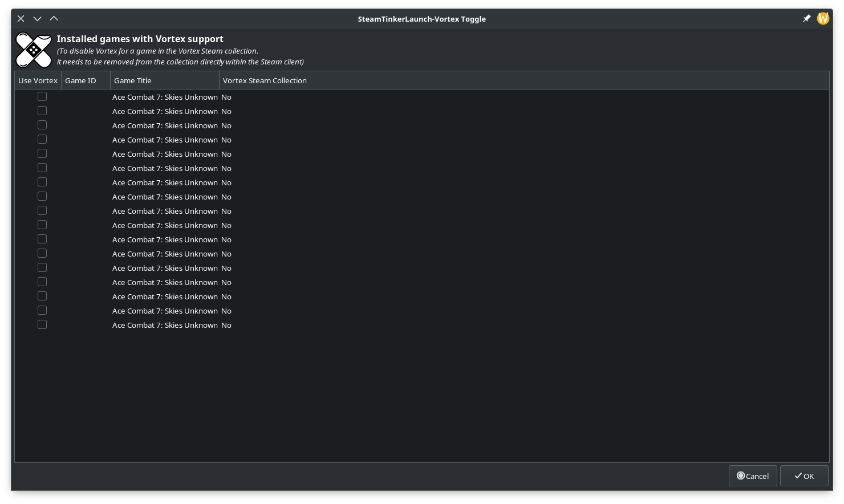Click the SteamTinkerLaunch bandage logo icon
This screenshot has height=504, width=844.
[x=34, y=50]
